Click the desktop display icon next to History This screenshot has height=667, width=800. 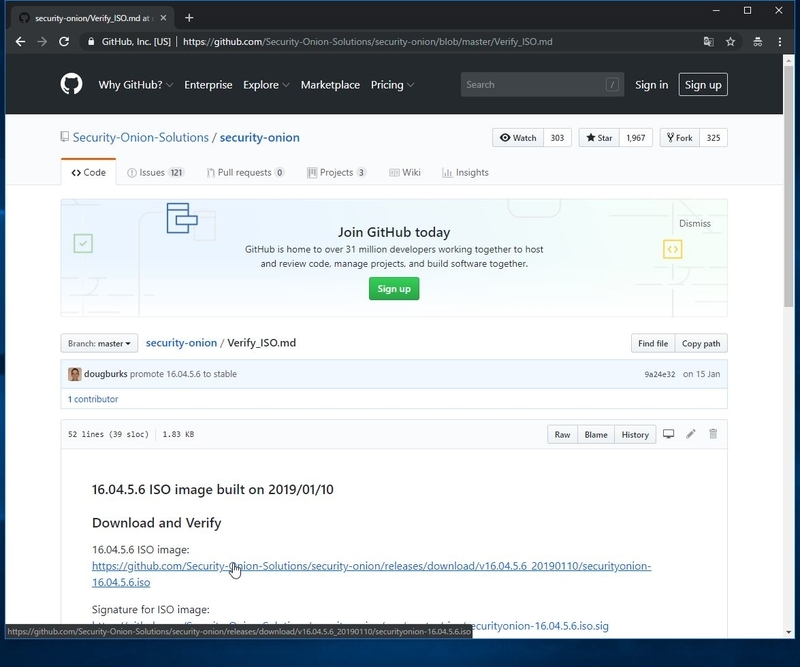[668, 434]
